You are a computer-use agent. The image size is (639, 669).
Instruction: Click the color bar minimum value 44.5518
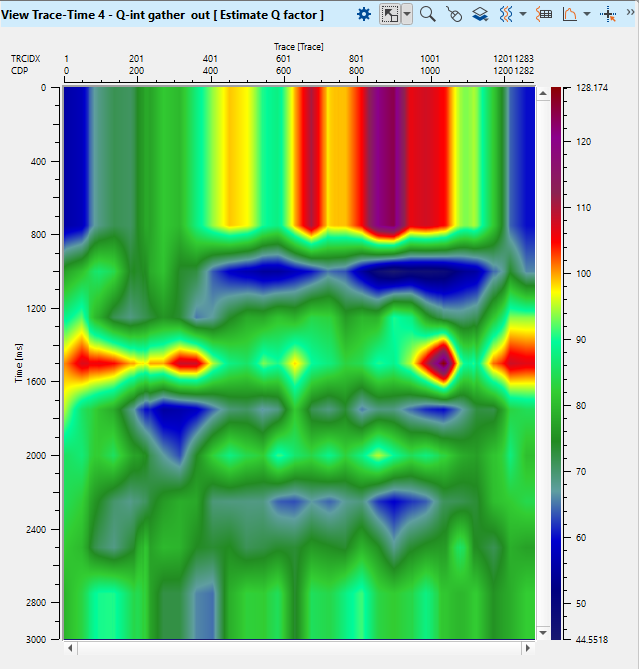pyautogui.click(x=592, y=640)
